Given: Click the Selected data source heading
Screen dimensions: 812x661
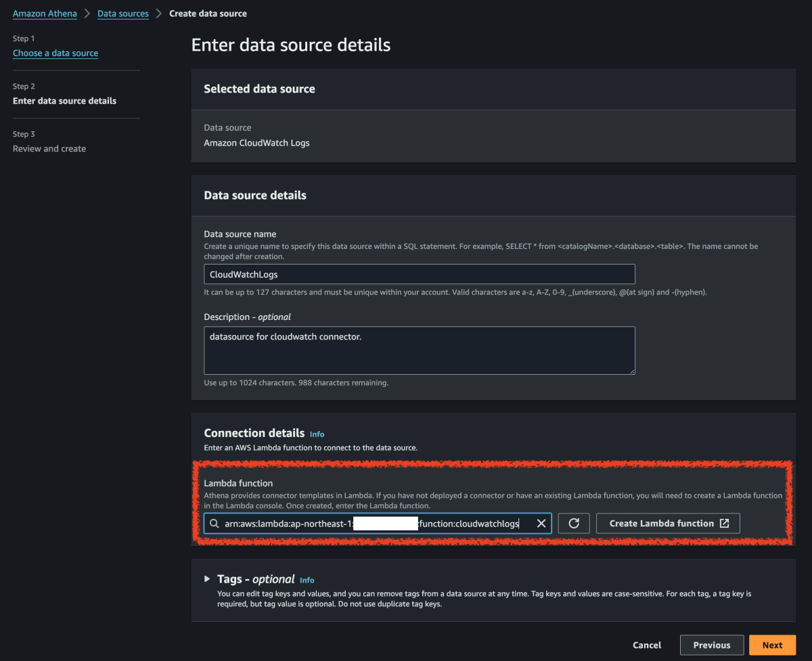Looking at the screenshot, I should tap(259, 89).
